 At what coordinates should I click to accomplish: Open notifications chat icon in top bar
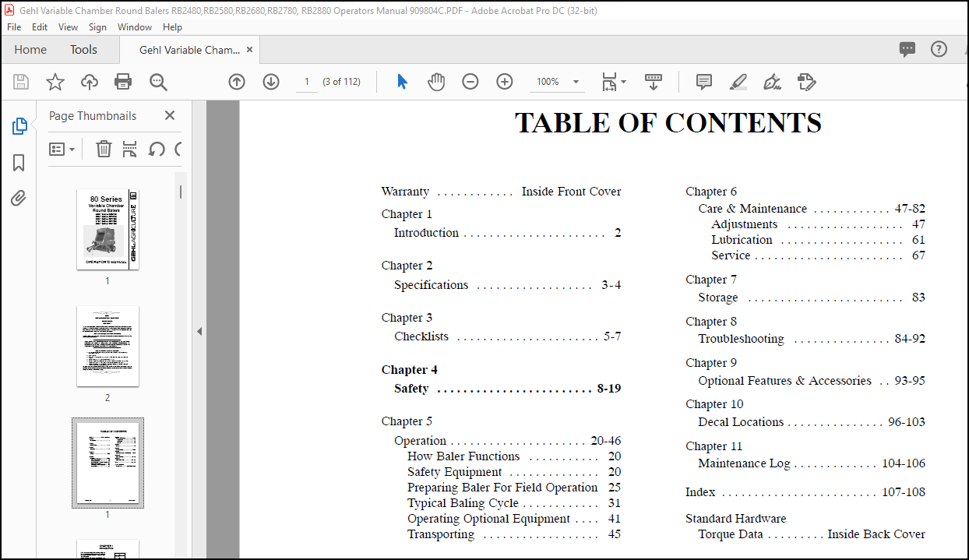click(907, 49)
